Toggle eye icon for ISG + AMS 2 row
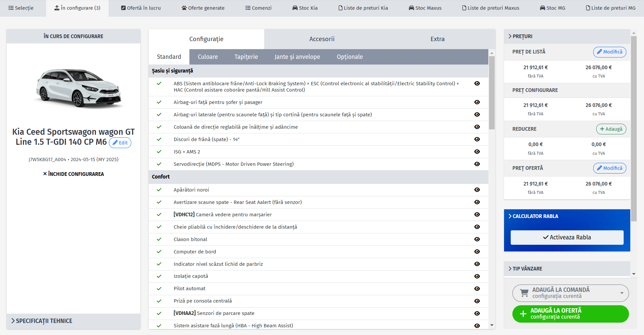The width and height of the screenshot is (644, 335). pos(477,152)
